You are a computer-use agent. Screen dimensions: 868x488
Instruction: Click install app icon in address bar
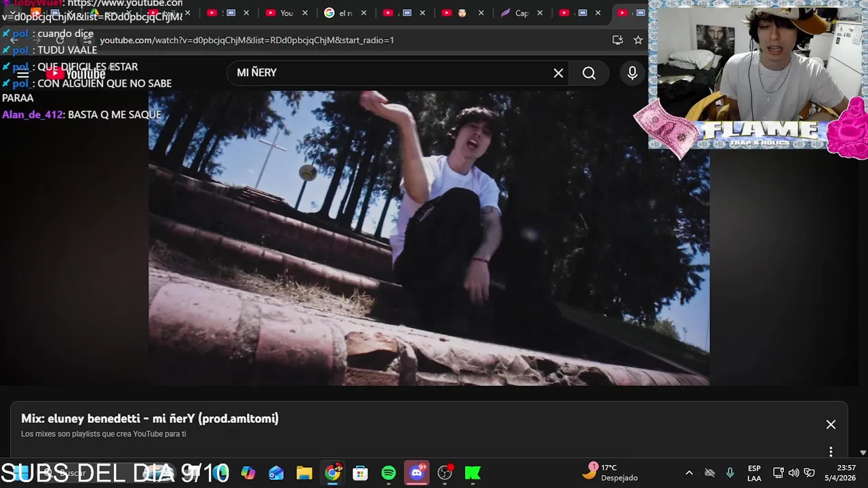(x=617, y=40)
